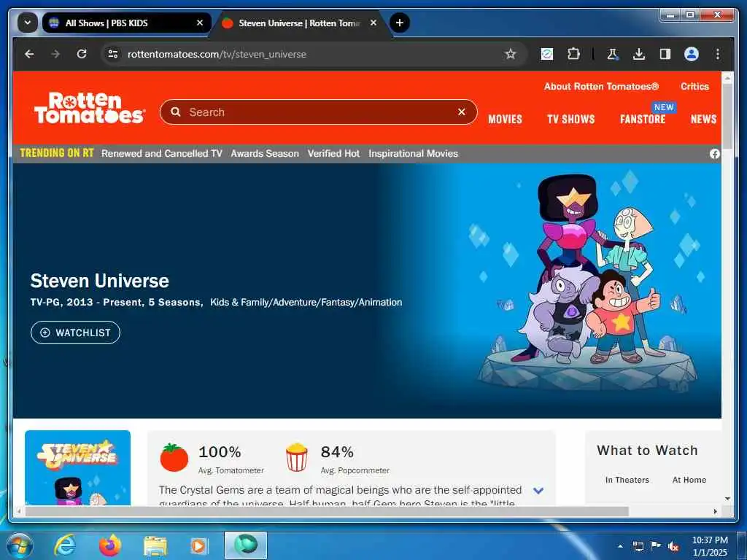Reload the Rotten Tomatoes page
This screenshot has height=560, width=747.
(82, 54)
